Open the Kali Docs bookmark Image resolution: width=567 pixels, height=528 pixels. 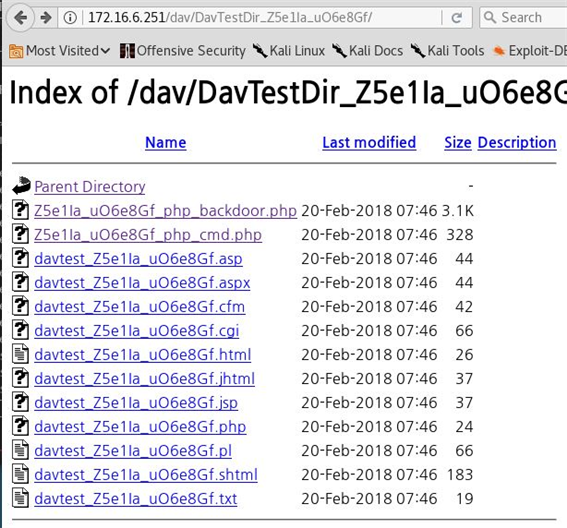(367, 51)
